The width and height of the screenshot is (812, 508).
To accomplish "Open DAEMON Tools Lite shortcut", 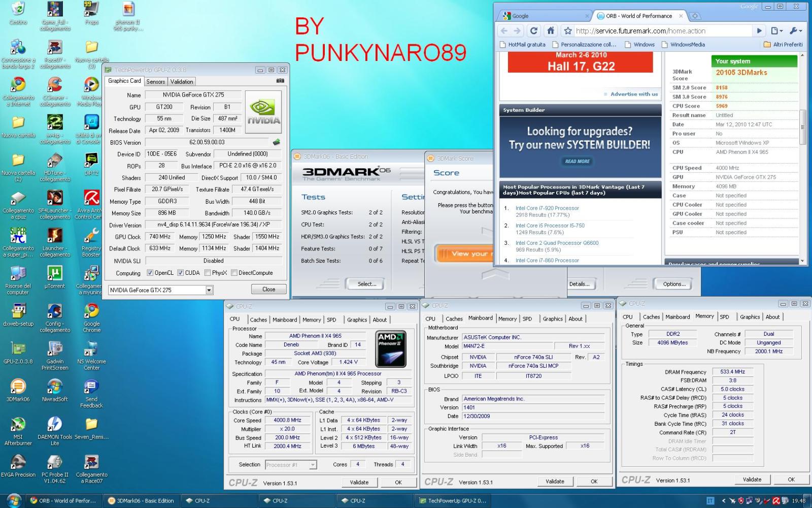I will (x=55, y=430).
